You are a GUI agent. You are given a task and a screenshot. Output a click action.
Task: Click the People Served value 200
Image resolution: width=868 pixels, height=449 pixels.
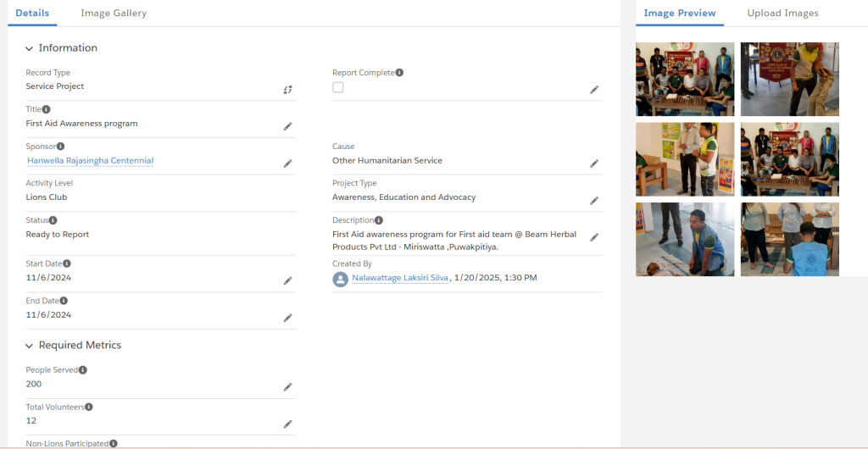click(34, 385)
